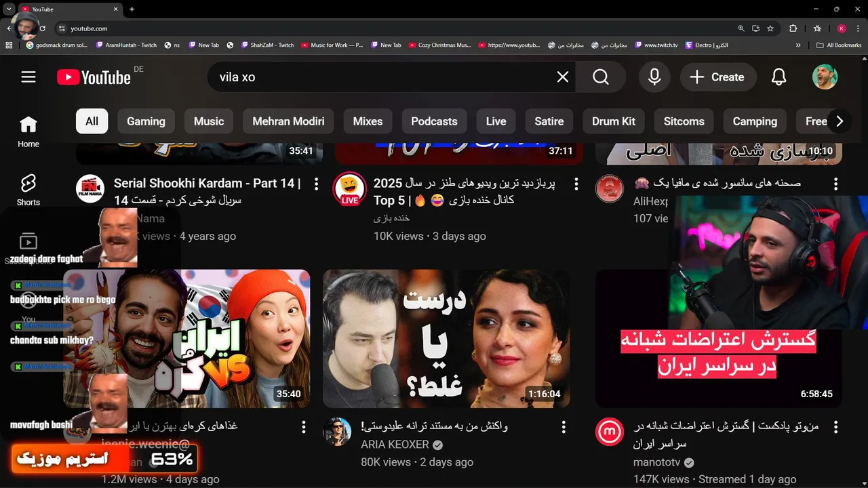868x488 pixels.
Task: Open Serial Shookhi Kardam - Part 14 title
Action: point(207,192)
